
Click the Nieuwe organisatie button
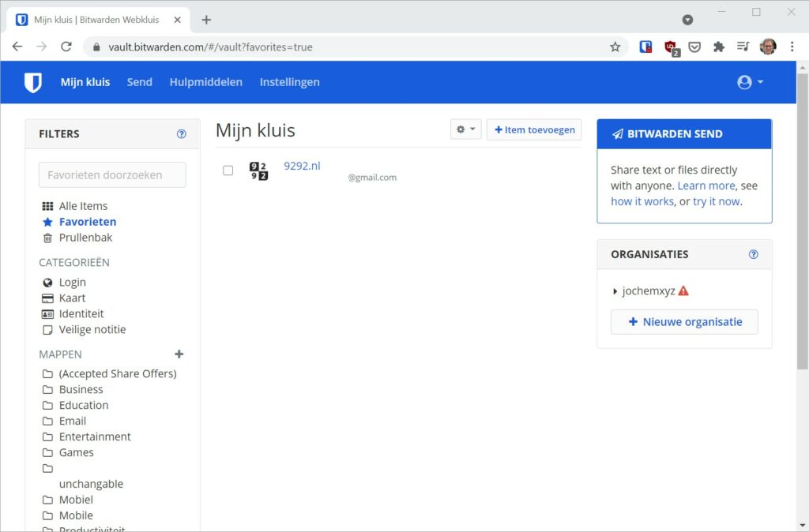click(684, 322)
